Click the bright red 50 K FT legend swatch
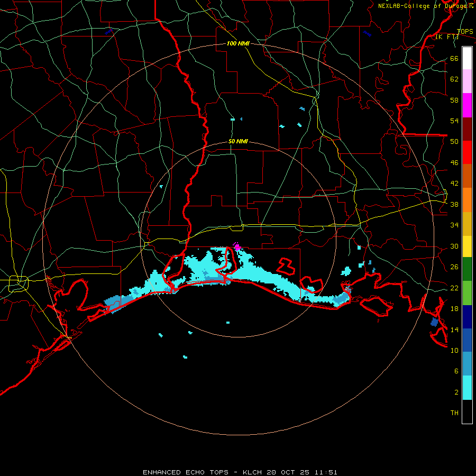 [467, 152]
